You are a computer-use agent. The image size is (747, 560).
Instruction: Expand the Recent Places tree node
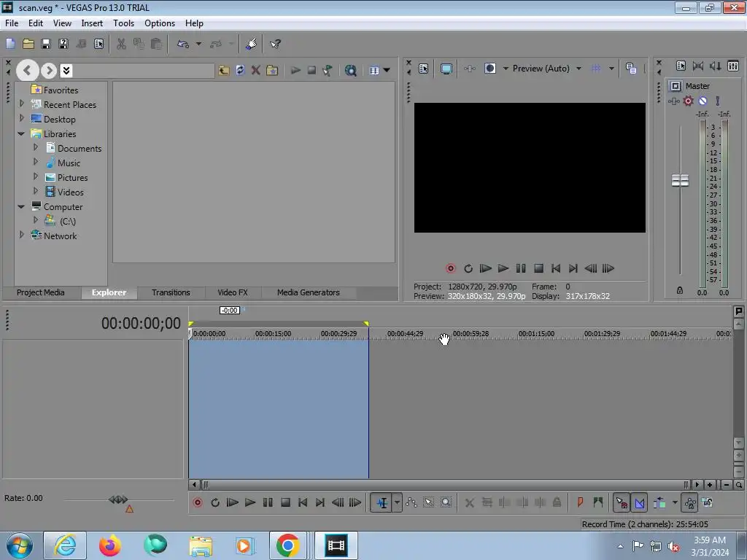21,103
